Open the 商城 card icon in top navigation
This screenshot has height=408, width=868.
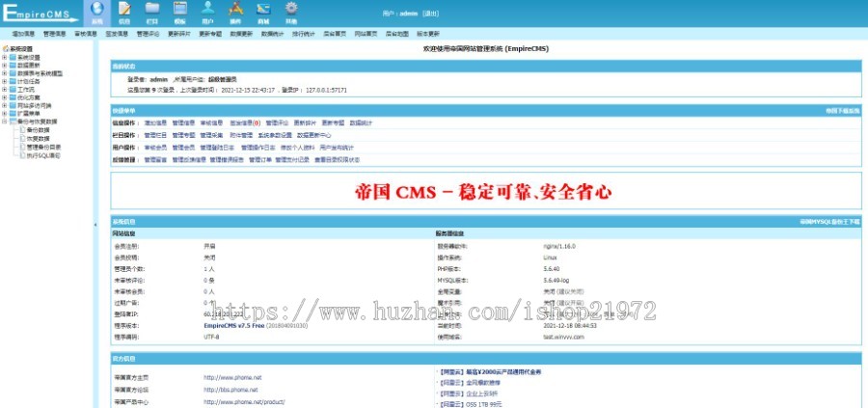coord(263,9)
